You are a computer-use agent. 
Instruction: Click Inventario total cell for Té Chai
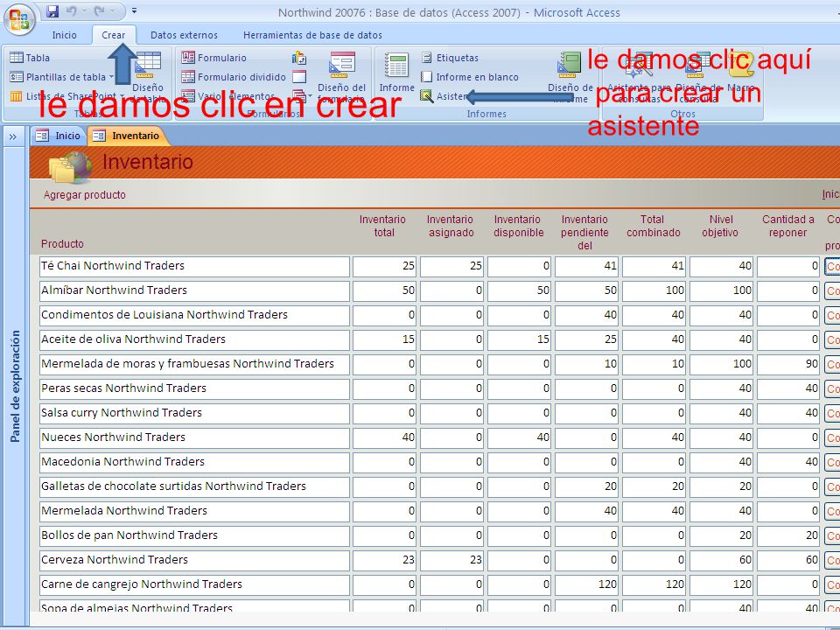(x=384, y=266)
